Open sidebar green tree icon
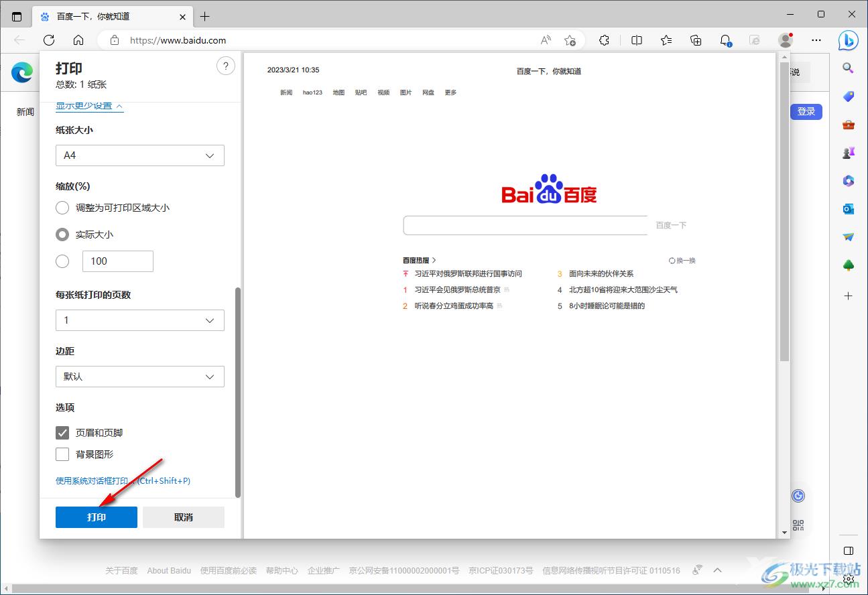 click(848, 266)
